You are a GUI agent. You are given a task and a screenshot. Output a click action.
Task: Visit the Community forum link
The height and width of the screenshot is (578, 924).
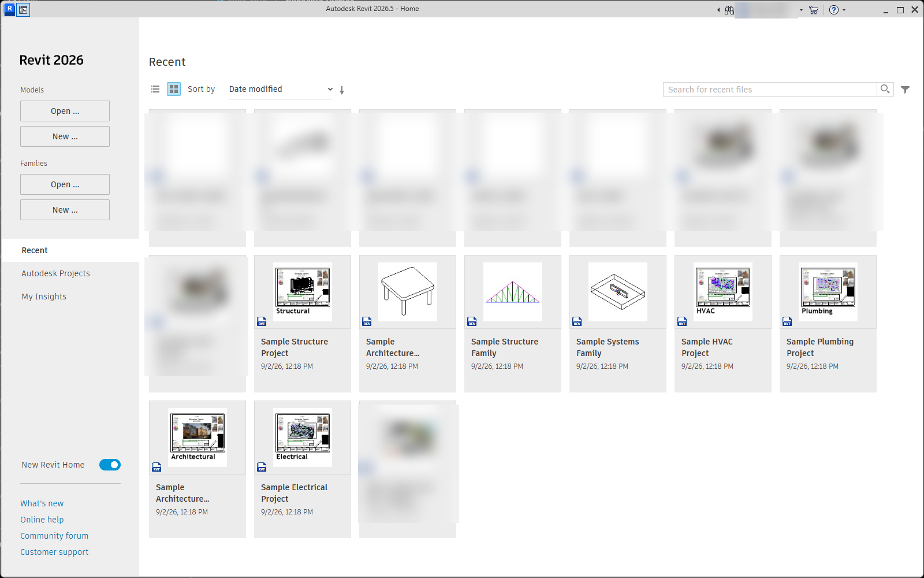54,536
